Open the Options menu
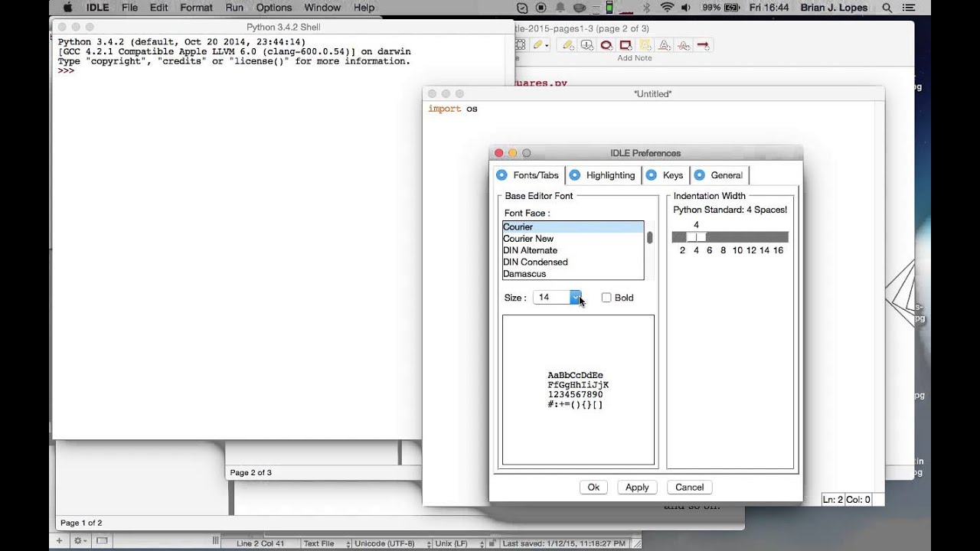 point(274,8)
